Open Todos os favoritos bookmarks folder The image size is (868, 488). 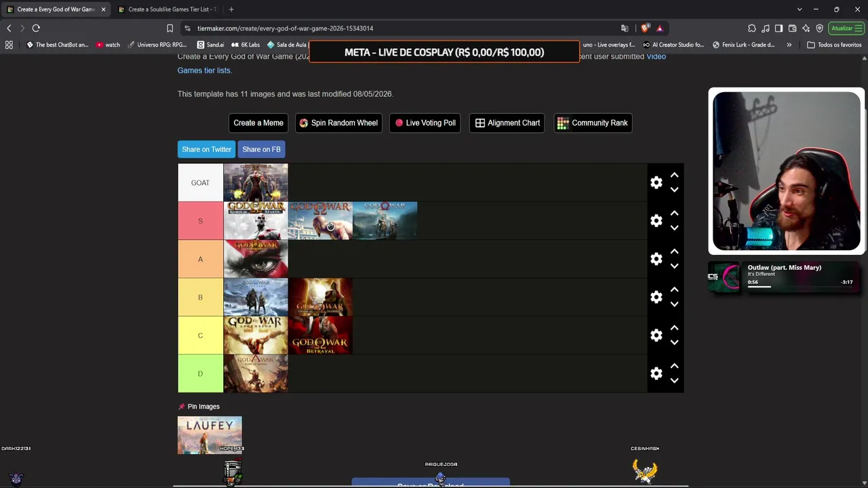[x=834, y=45]
